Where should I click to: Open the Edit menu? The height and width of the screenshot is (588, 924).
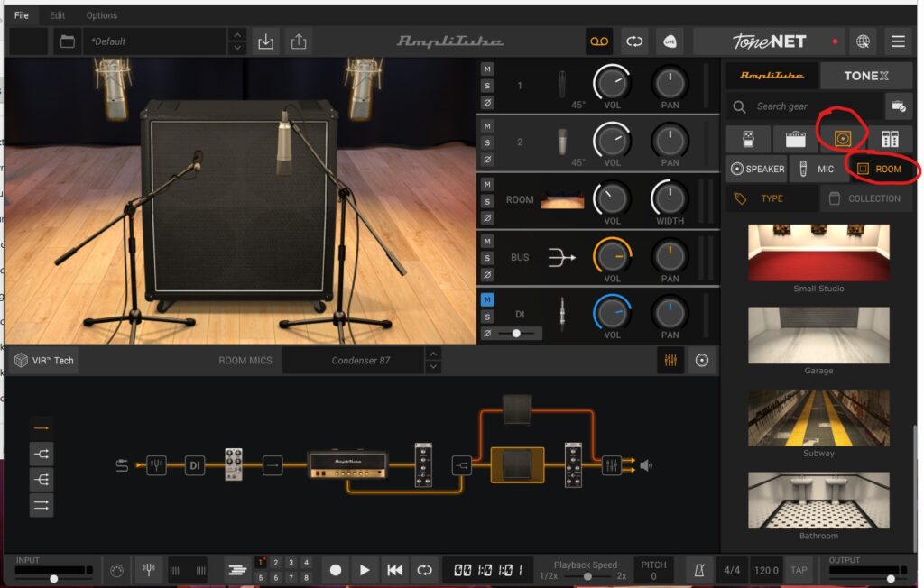pos(58,15)
